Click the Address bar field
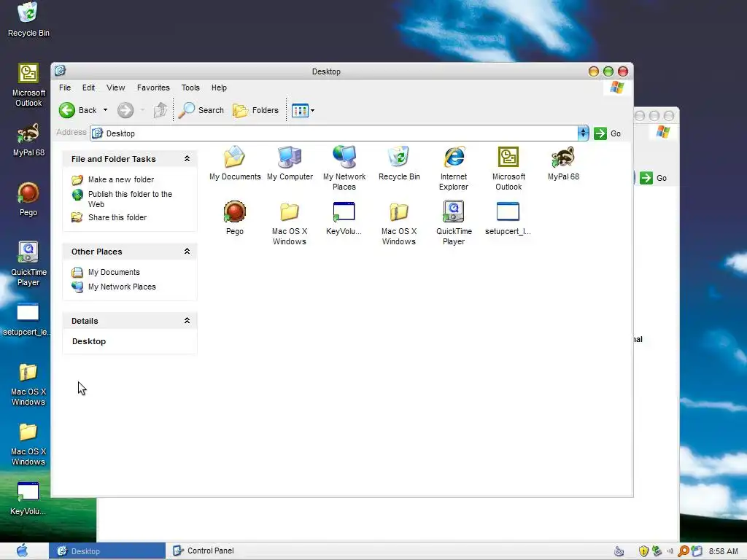 point(334,133)
